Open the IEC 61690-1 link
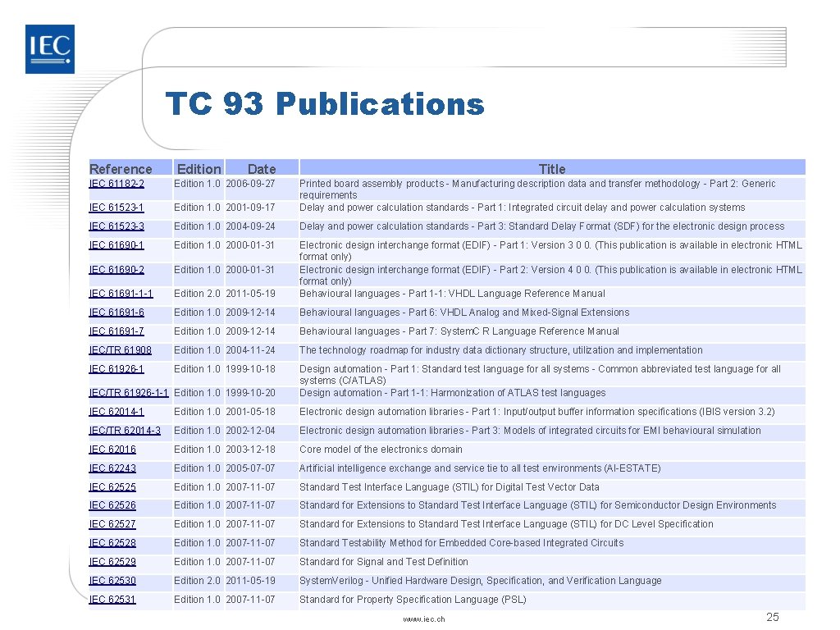Screen dimensions: 840x630 click(116, 245)
